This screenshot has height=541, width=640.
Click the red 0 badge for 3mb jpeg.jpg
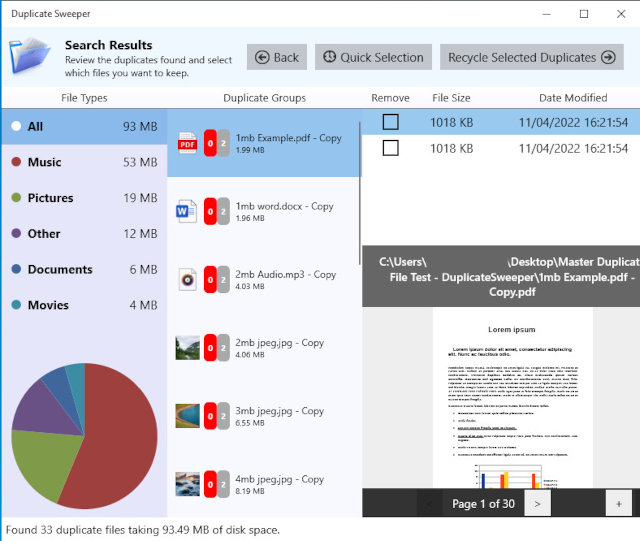click(x=210, y=416)
